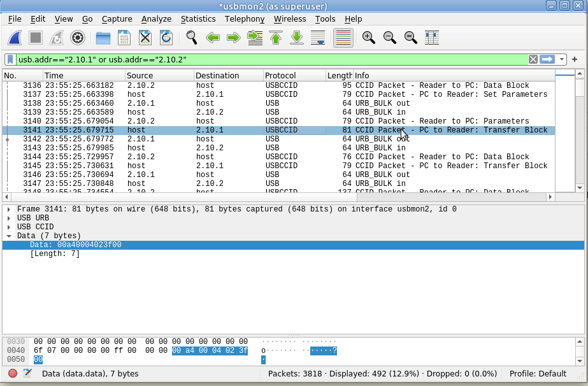Select the [Length: 7] field
The image size is (588, 386).
click(293, 254)
